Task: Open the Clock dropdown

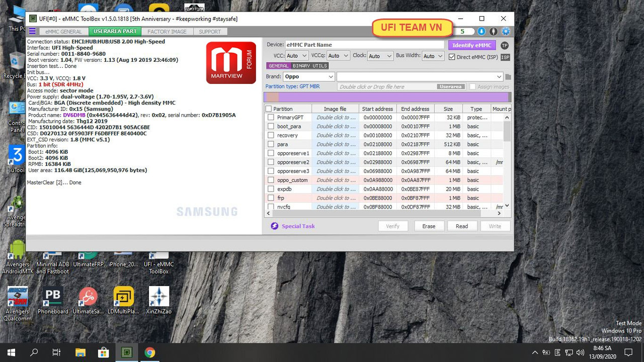Action: (380, 56)
